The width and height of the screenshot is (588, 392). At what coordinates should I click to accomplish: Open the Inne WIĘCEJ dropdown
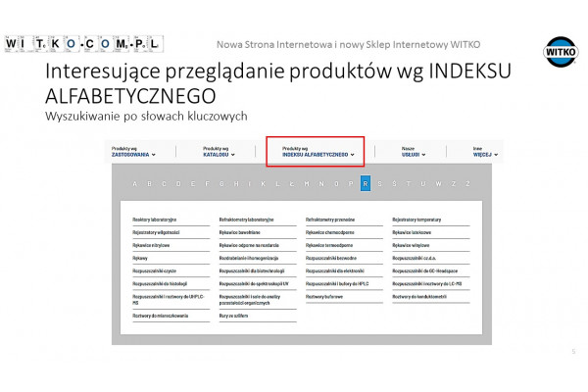(485, 152)
